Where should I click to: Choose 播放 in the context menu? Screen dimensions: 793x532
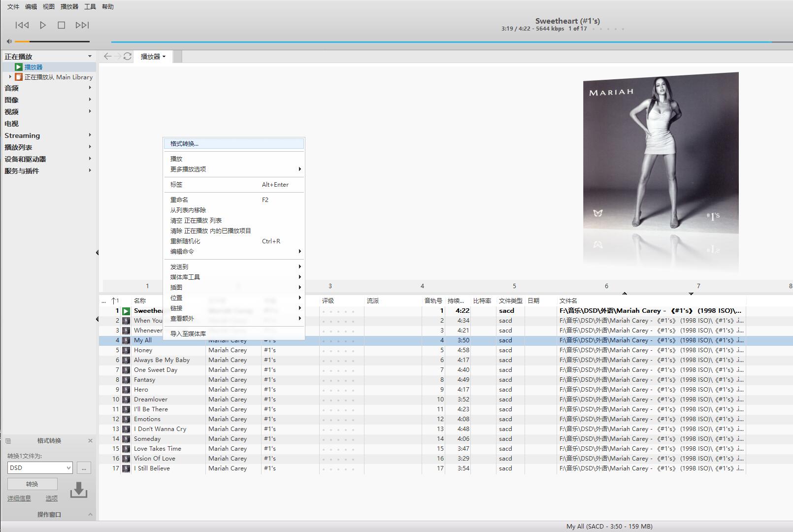[234, 159]
